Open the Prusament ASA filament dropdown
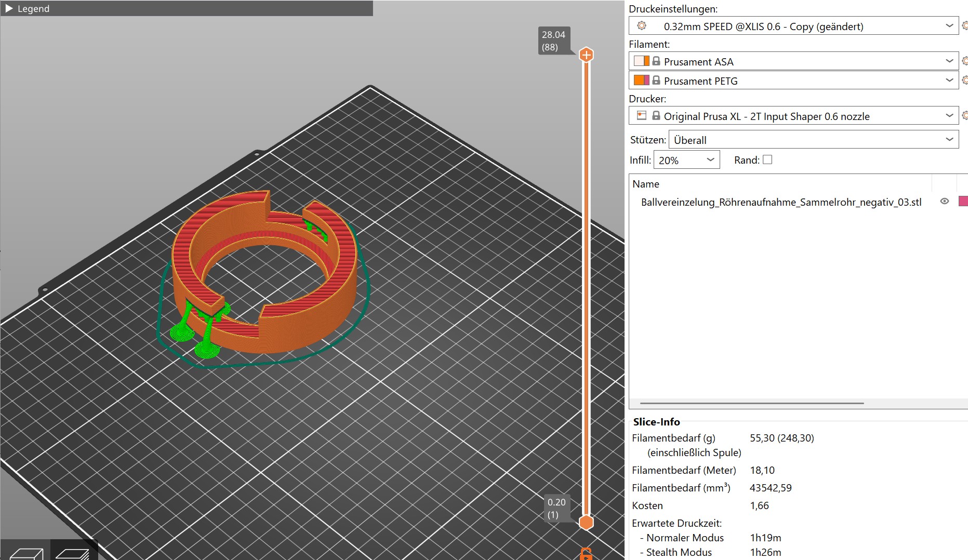The width and height of the screenshot is (968, 560). pos(793,61)
